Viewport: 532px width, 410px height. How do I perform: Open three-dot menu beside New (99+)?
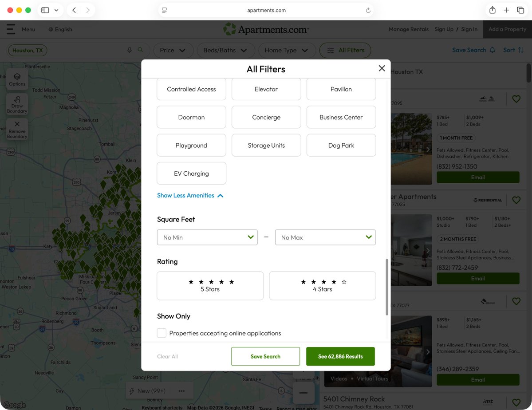click(181, 391)
